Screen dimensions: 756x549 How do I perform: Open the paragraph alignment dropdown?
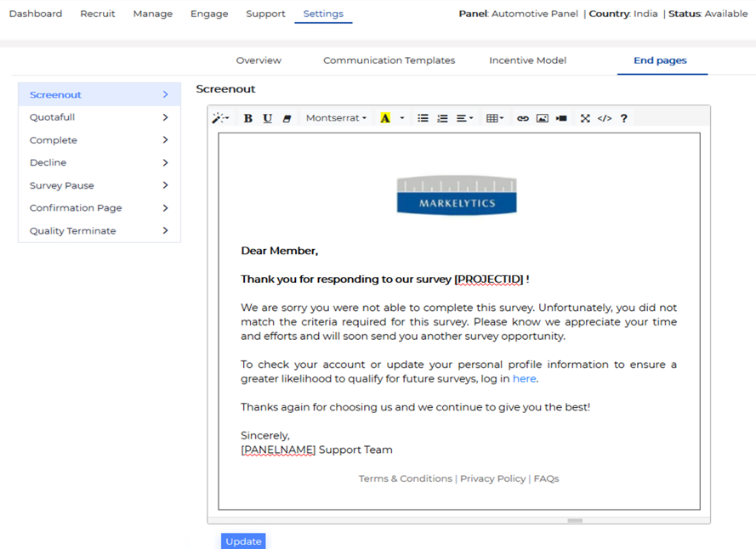(x=464, y=119)
